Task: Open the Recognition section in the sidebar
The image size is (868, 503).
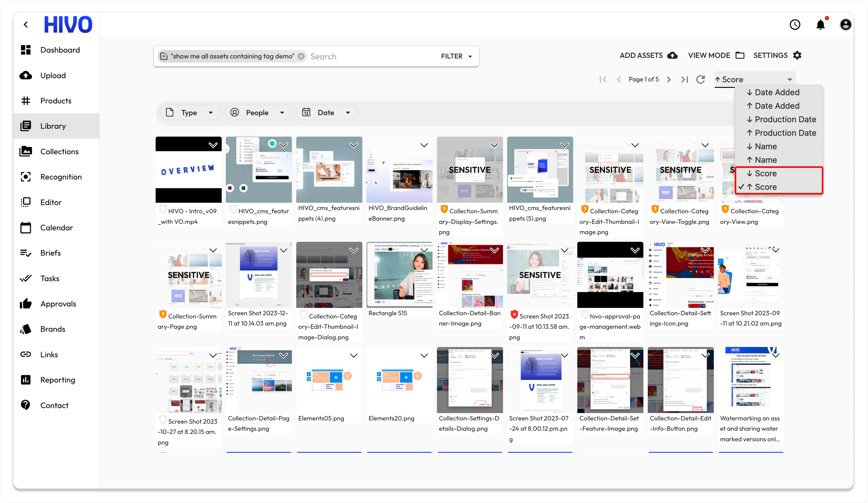Action: point(61,177)
